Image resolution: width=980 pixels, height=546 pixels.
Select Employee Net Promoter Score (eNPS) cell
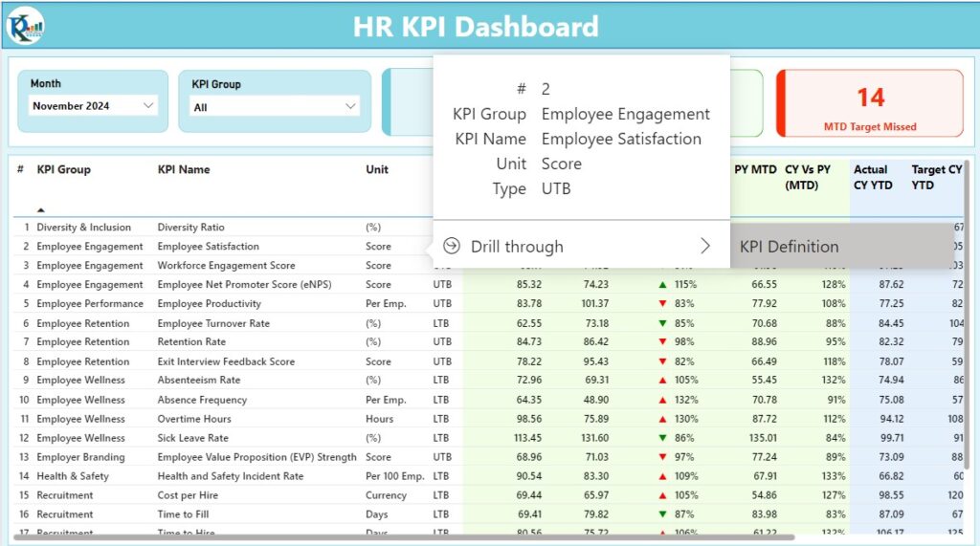tap(244, 284)
